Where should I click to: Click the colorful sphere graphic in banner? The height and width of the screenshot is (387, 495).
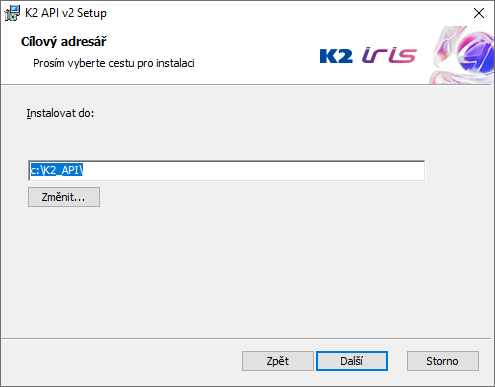click(463, 55)
